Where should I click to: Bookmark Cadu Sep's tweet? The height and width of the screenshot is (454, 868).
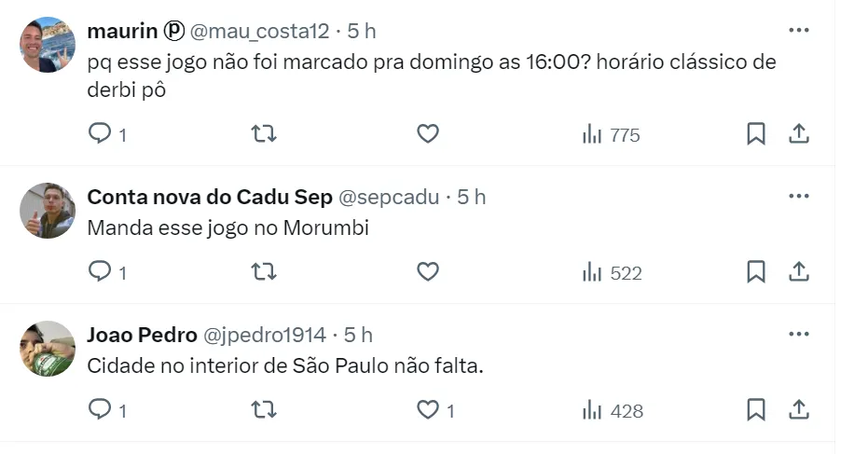coord(756,272)
